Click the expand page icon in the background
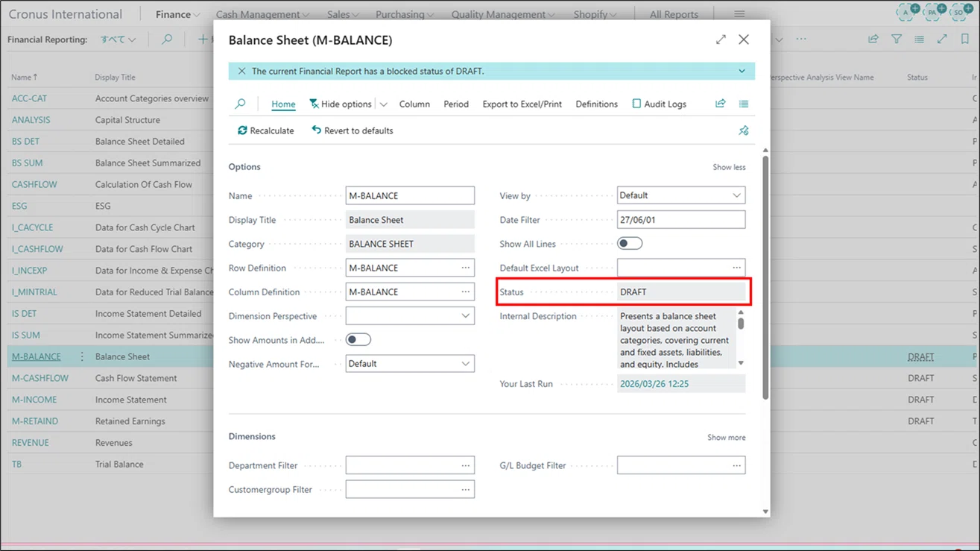980x551 pixels. coord(942,39)
